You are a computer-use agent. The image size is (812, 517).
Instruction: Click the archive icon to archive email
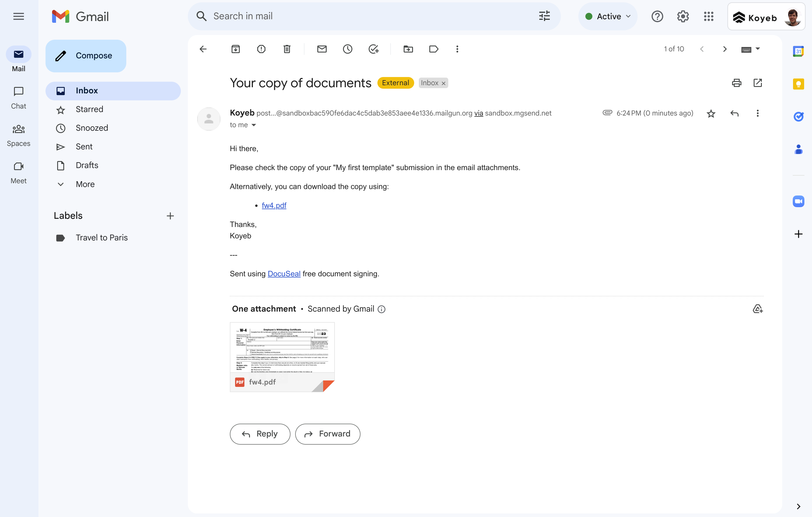tap(236, 49)
